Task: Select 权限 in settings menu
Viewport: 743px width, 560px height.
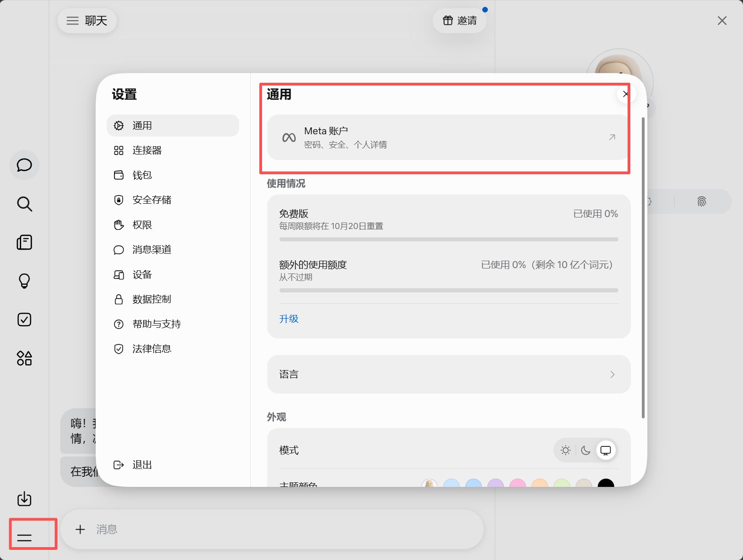Action: [173, 225]
